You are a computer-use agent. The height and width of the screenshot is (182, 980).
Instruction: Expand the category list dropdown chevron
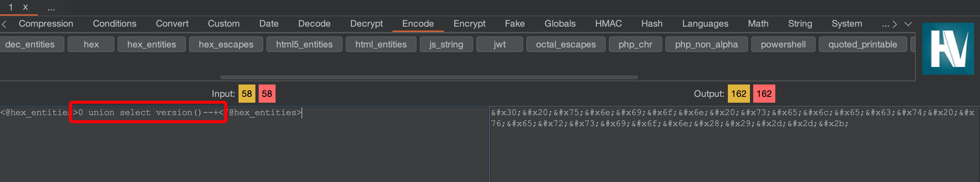click(908, 24)
